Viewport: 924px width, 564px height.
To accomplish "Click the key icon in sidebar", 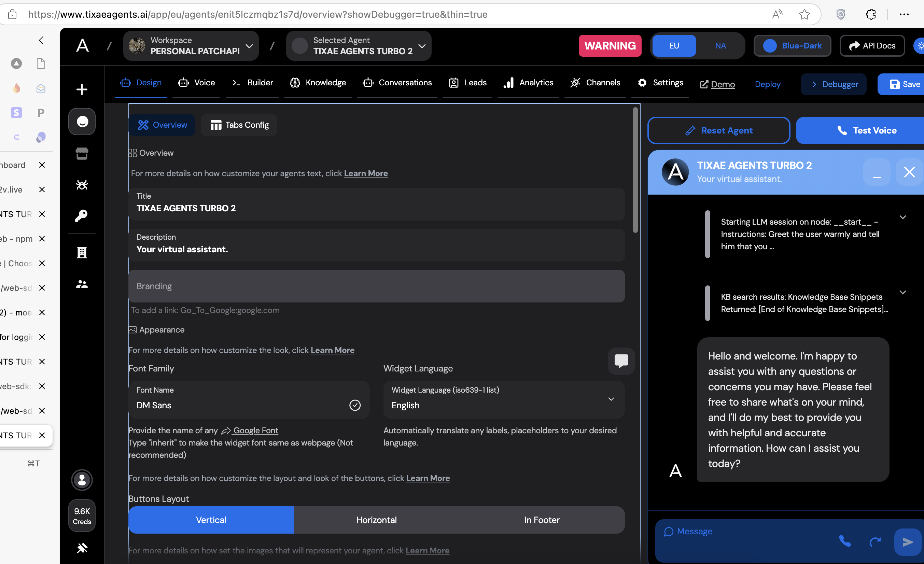I will tap(82, 215).
